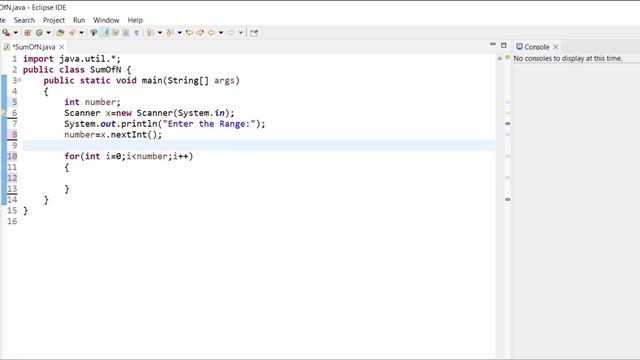
Task: Click 'No consoles to display' message
Action: point(568,58)
